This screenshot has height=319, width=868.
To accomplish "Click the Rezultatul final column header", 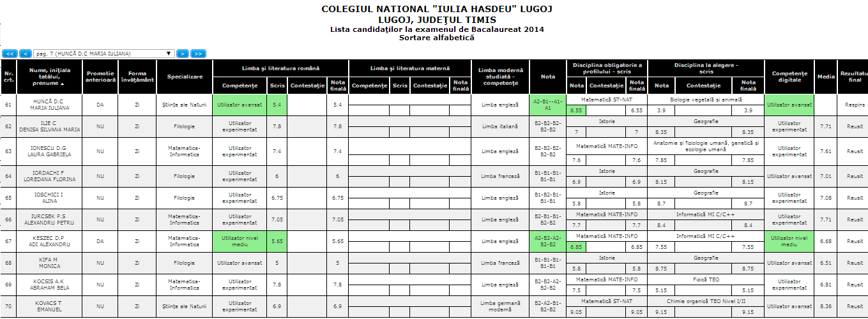I will [854, 77].
